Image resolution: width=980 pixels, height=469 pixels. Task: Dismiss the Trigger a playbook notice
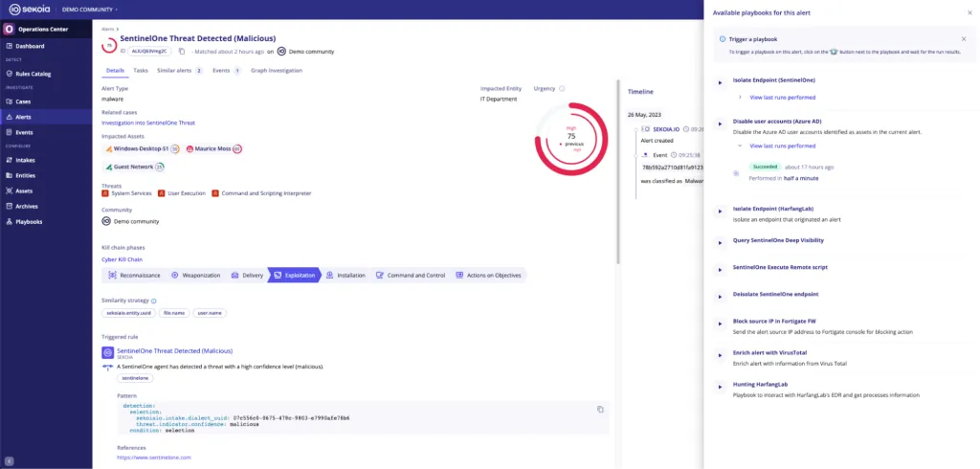(964, 39)
